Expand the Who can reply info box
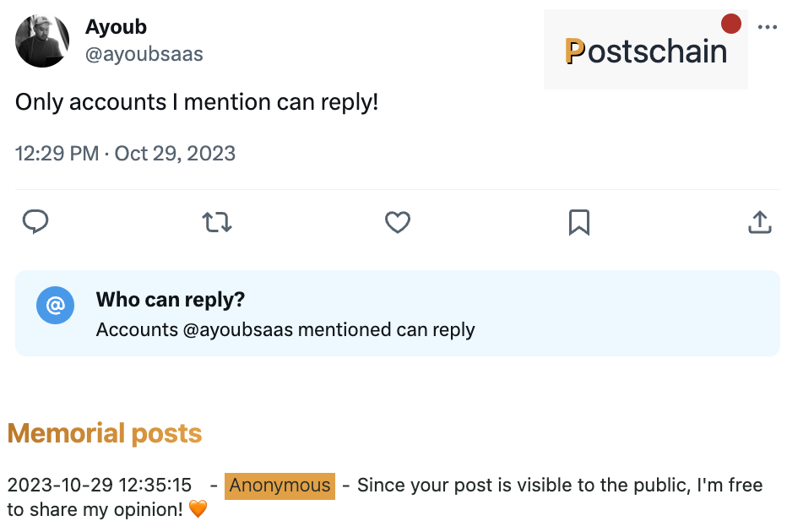 [397, 313]
